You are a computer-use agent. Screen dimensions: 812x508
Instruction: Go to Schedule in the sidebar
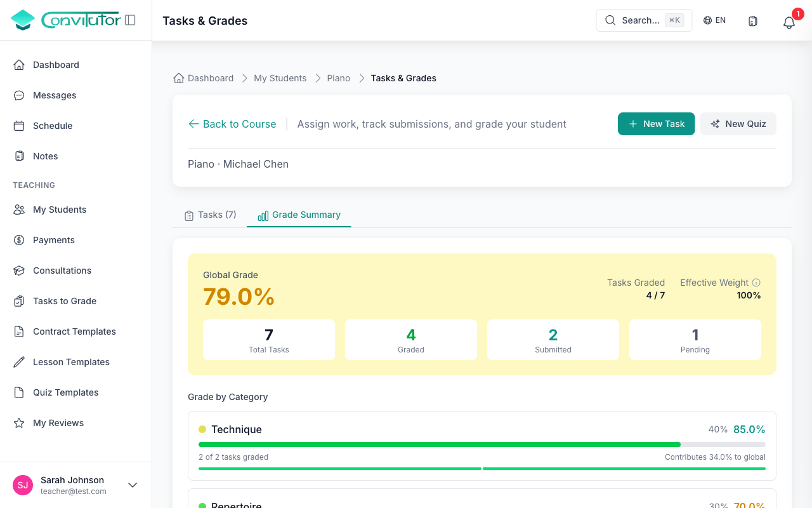pos(53,126)
